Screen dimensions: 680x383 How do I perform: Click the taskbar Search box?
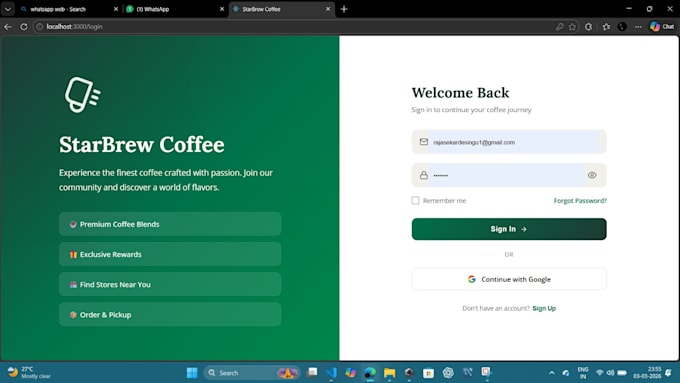252,373
